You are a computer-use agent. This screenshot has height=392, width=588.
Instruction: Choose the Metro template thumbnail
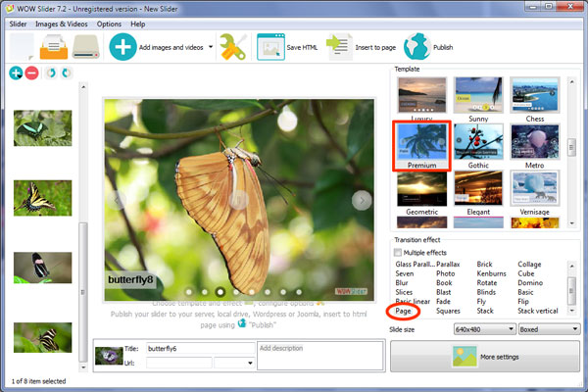tap(534, 142)
